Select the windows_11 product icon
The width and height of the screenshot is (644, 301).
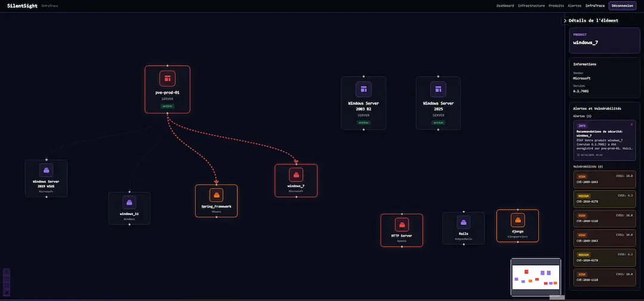click(x=129, y=202)
